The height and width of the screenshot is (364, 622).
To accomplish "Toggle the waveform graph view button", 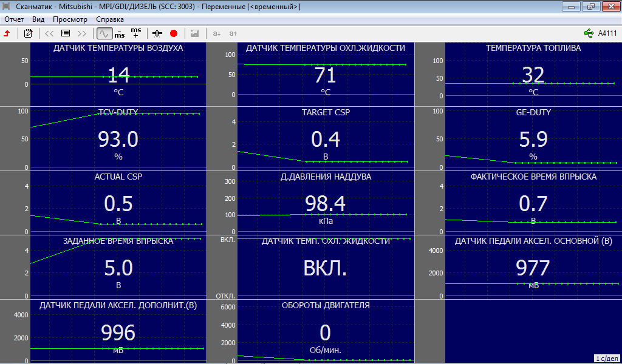I will [104, 33].
